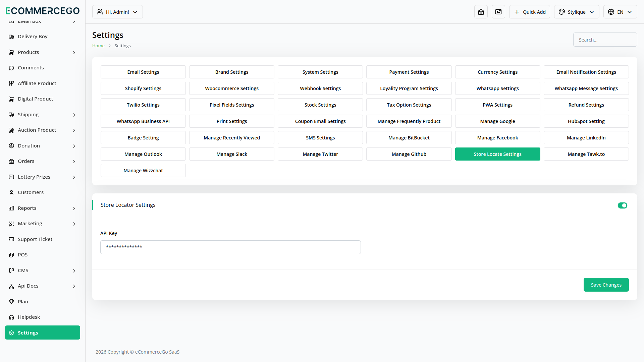Click the Save Changes button
This screenshot has width=644, height=362.
(606, 285)
